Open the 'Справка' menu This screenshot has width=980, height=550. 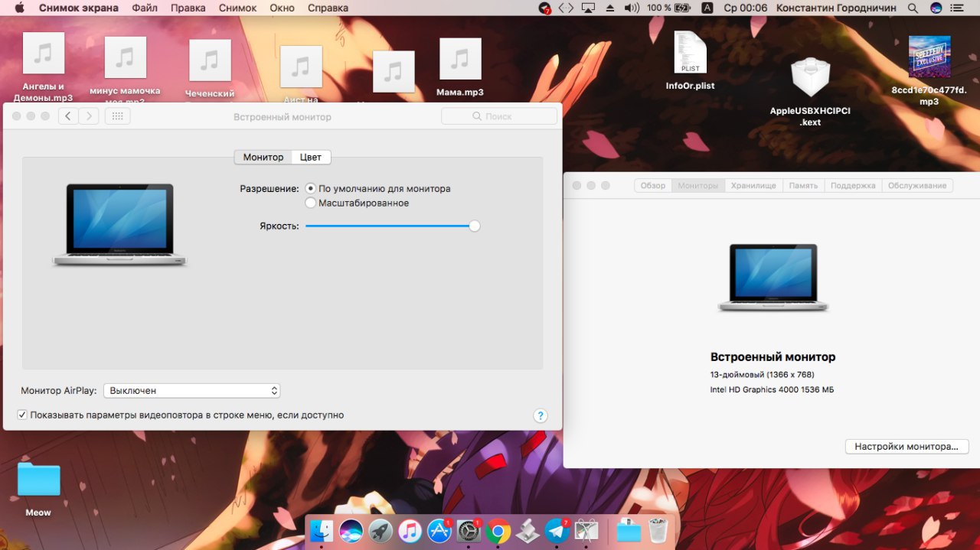328,8
